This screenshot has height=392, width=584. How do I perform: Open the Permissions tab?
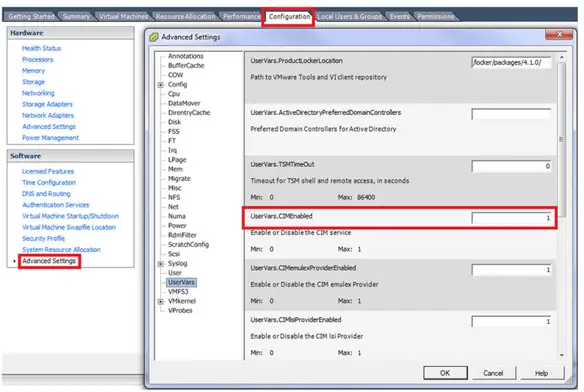(x=435, y=16)
